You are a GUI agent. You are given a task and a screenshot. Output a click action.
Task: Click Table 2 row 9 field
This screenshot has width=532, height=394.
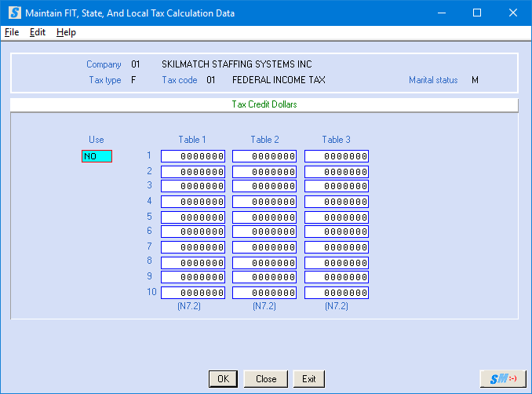coord(264,277)
